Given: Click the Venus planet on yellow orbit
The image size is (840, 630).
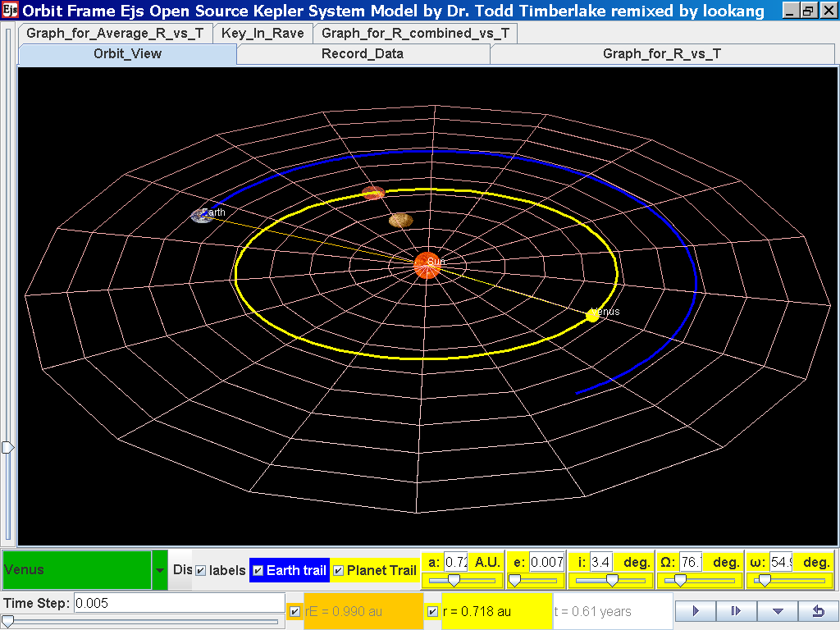Looking at the screenshot, I should coord(592,315).
